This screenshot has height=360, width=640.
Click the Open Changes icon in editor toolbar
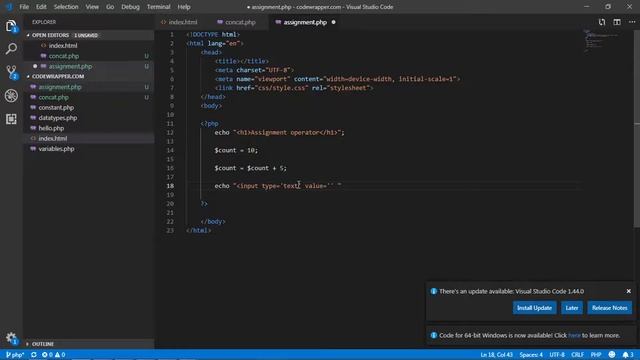[x=602, y=22]
